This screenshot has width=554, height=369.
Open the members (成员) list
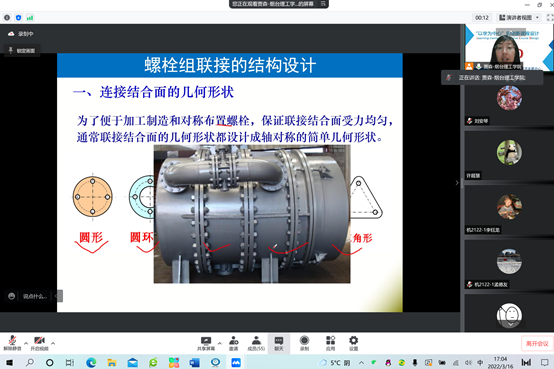(x=256, y=343)
